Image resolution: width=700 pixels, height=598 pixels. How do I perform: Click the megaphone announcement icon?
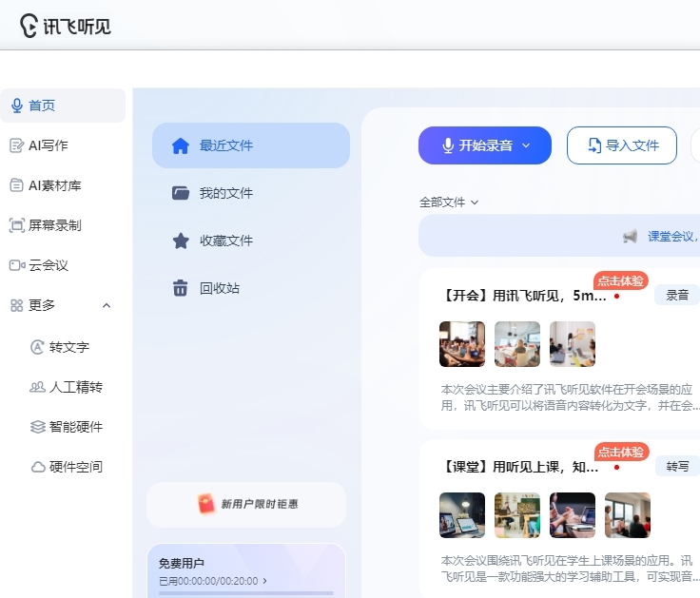(x=630, y=236)
